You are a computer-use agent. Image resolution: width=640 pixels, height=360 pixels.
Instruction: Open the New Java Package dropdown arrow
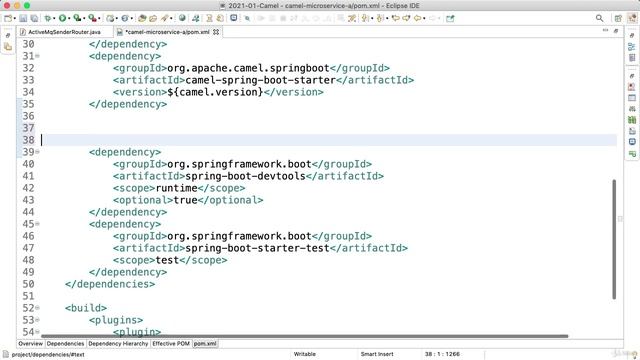tap(117, 19)
